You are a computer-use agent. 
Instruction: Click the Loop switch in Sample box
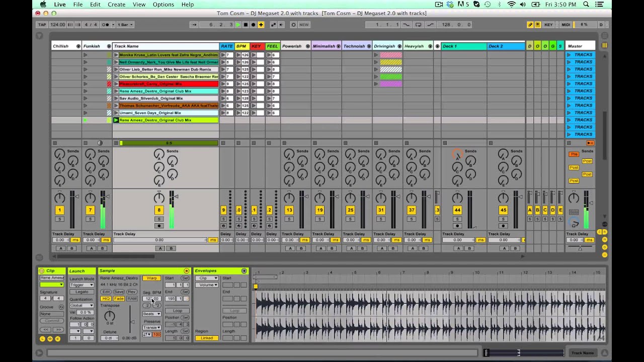(177, 311)
